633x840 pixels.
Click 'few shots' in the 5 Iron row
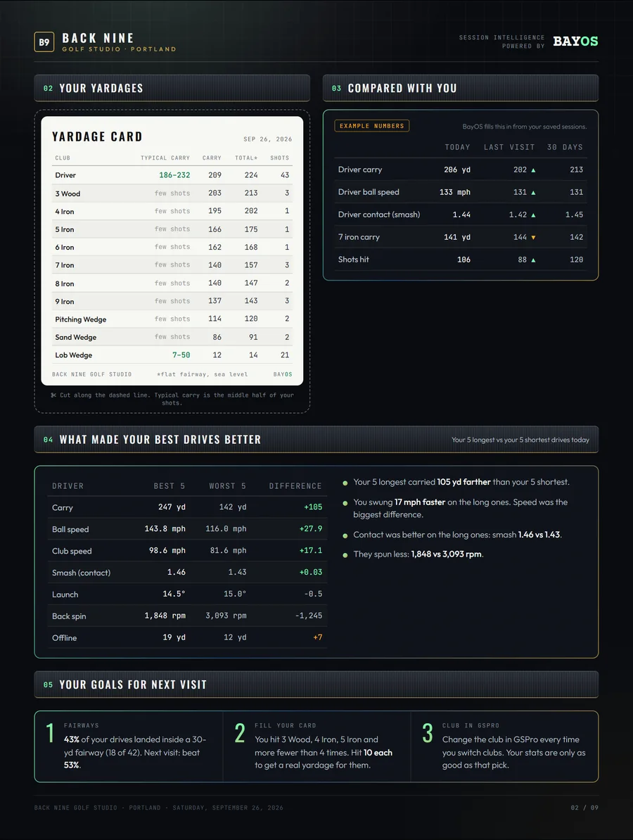[172, 229]
